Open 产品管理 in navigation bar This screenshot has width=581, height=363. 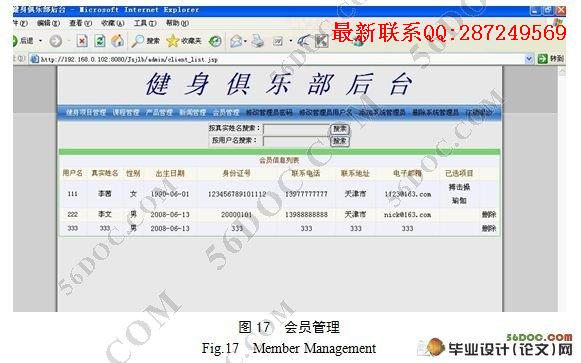159,112
